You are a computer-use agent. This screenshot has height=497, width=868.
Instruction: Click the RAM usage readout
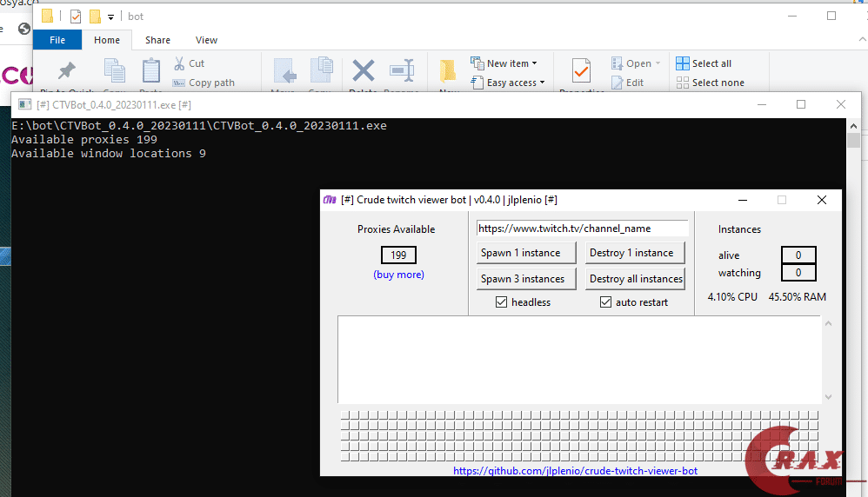[798, 297]
